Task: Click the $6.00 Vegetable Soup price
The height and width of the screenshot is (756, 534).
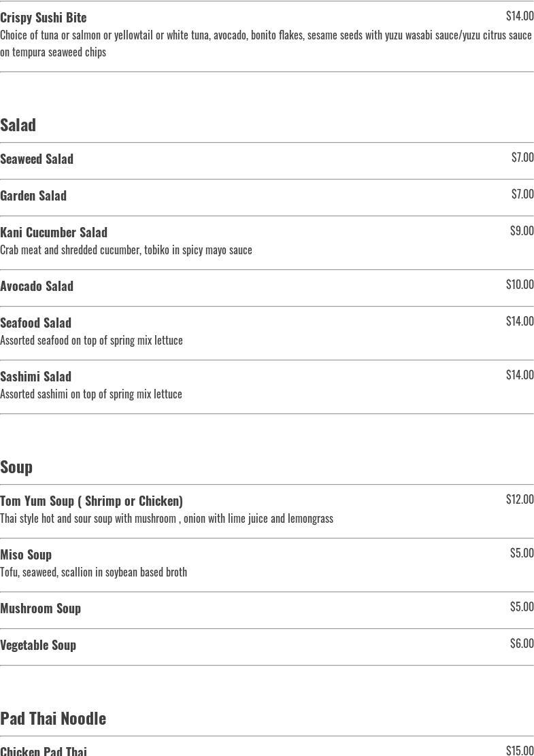Action: coord(522,644)
